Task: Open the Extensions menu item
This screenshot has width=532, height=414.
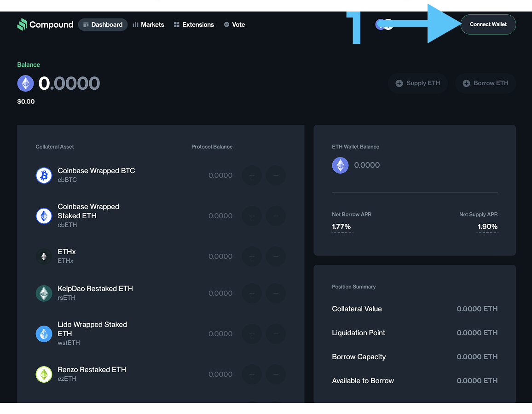Action: pyautogui.click(x=194, y=24)
